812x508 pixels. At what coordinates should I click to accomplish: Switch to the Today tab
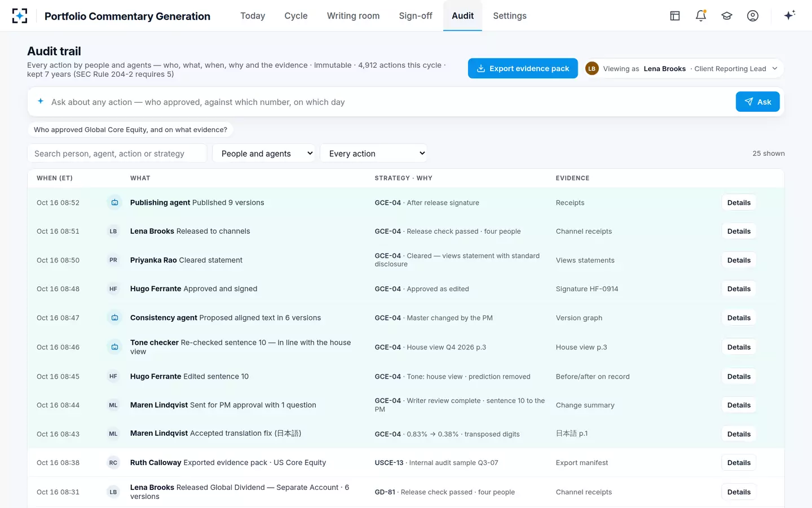pyautogui.click(x=253, y=16)
